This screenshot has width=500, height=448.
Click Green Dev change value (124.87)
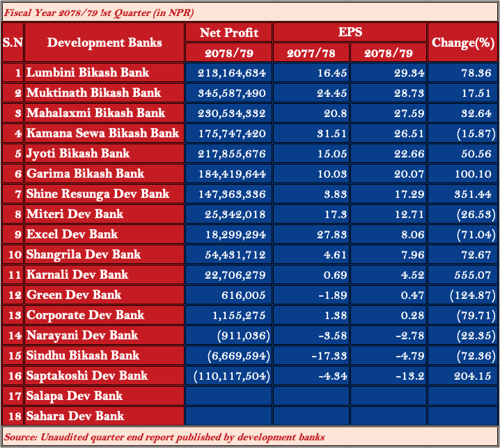tap(462, 295)
